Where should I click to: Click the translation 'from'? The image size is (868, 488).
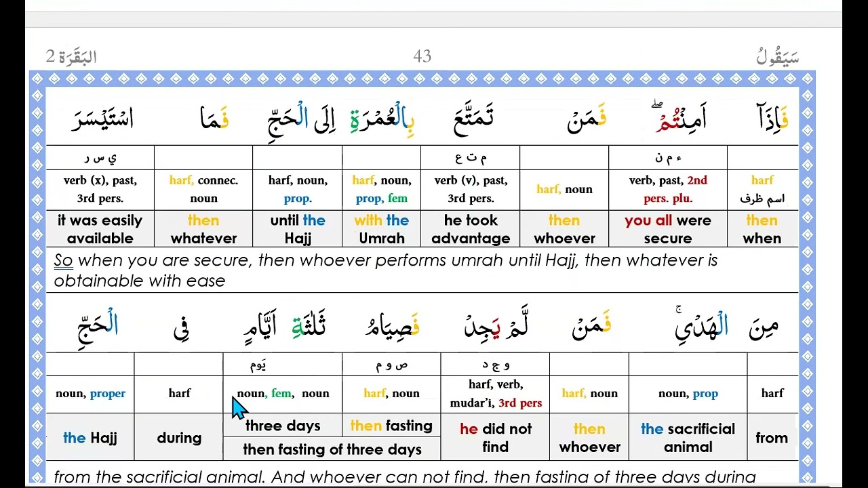click(772, 438)
